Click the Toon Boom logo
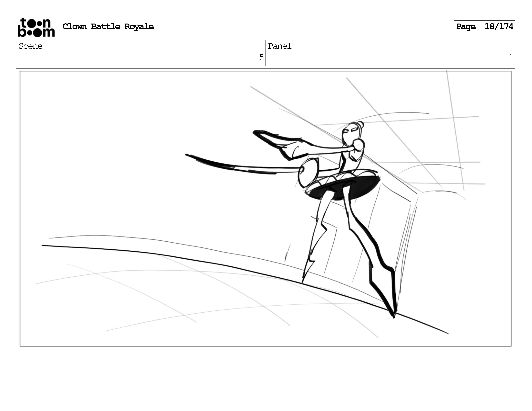The height and width of the screenshot is (411, 532). pyautogui.click(x=36, y=27)
